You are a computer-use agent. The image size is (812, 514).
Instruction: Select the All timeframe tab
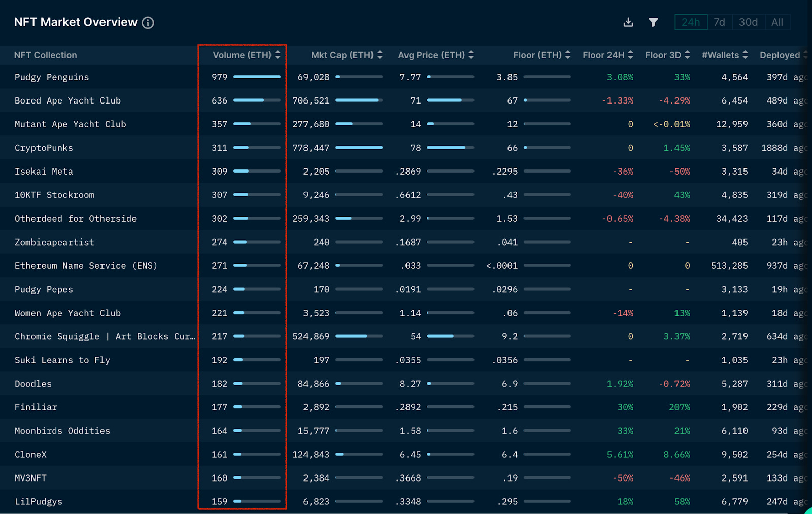[777, 22]
